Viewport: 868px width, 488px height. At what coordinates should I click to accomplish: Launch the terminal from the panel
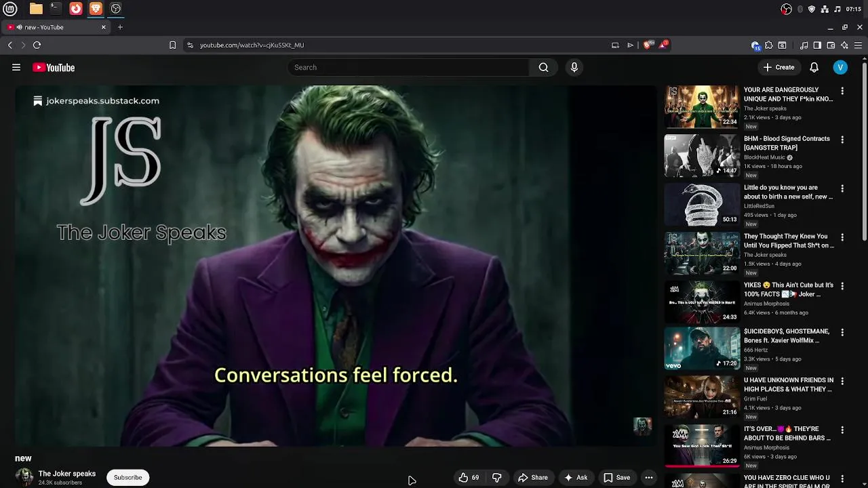tap(56, 9)
